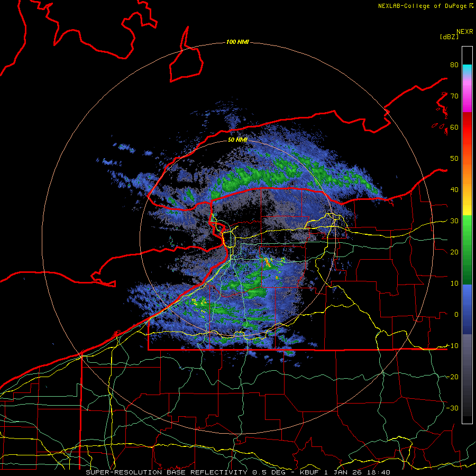Click the 100 NMI range ring label
476x476 pixels.
coord(237,42)
